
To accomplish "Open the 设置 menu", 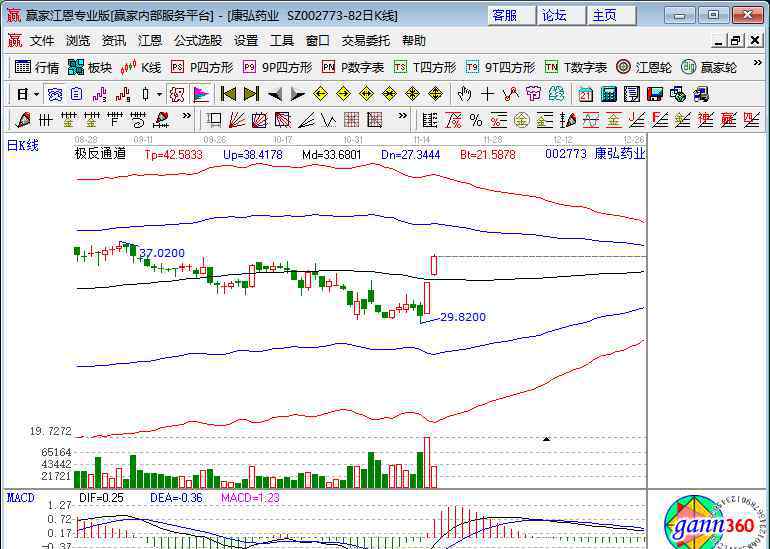I will 246,41.
